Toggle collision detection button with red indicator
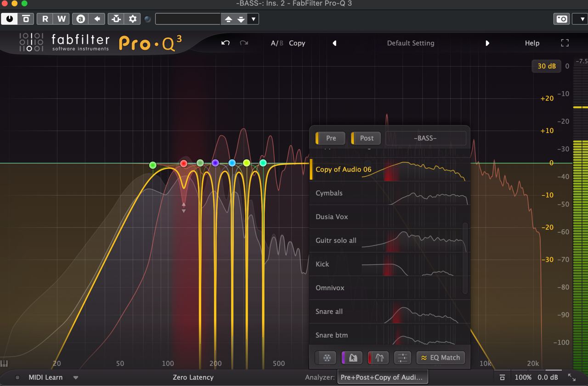 click(378, 358)
